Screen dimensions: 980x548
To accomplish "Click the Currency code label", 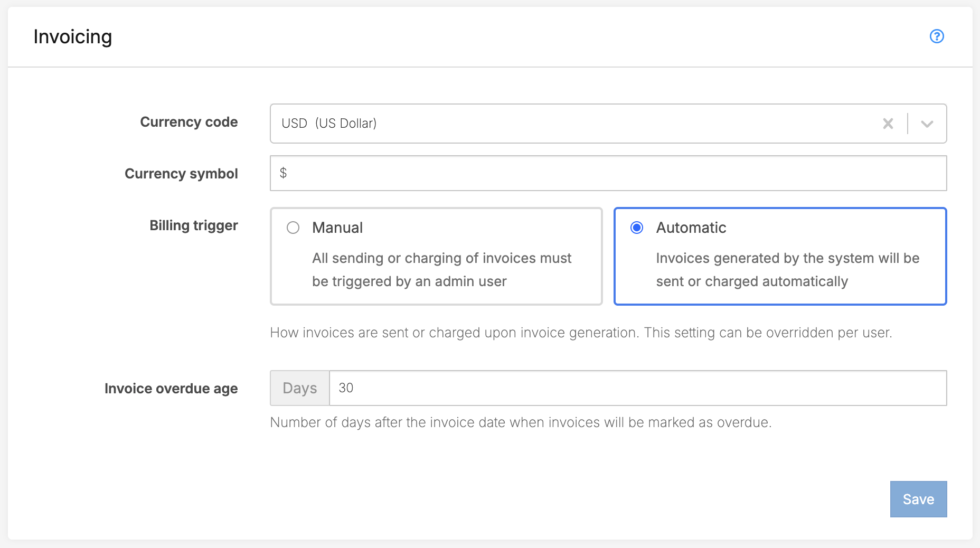I will coord(189,122).
